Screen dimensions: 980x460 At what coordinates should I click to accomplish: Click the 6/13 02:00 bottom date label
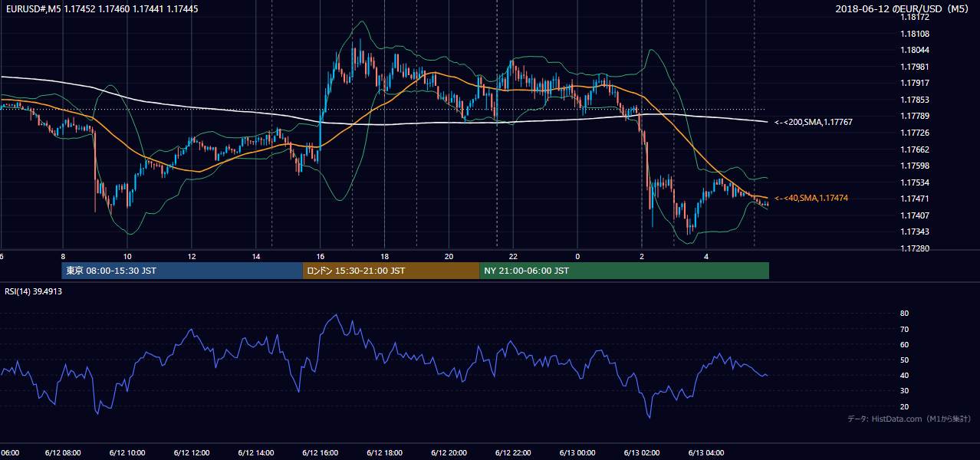coord(642,453)
